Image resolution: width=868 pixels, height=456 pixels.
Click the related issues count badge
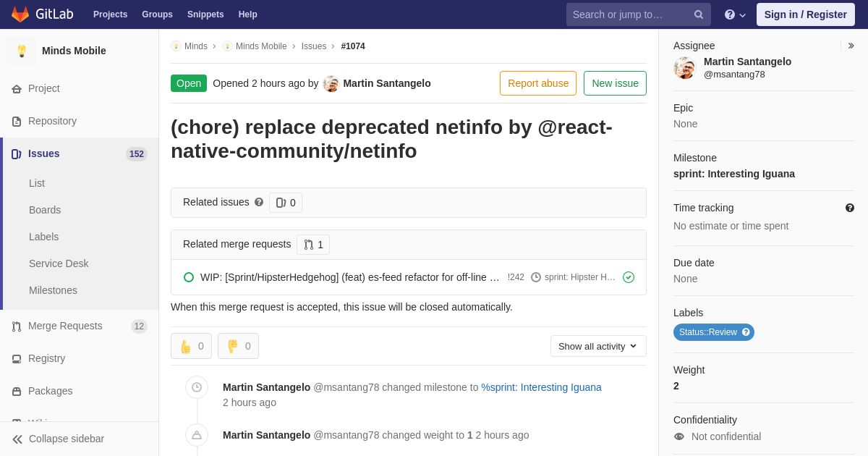point(286,203)
